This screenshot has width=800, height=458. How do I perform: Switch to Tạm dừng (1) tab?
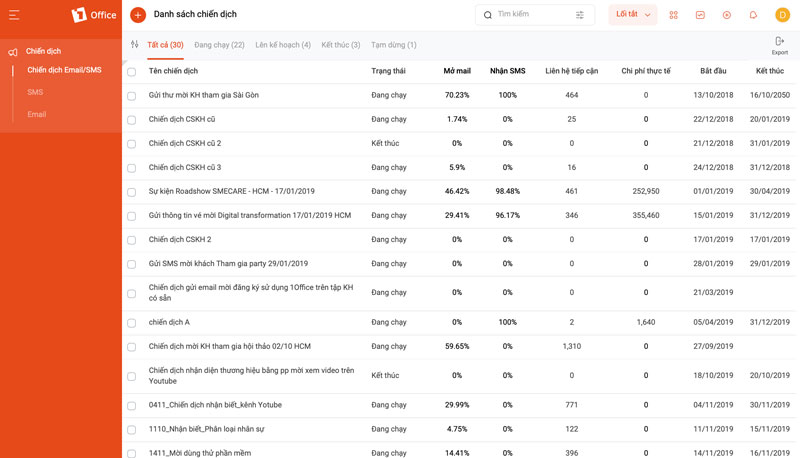click(394, 45)
